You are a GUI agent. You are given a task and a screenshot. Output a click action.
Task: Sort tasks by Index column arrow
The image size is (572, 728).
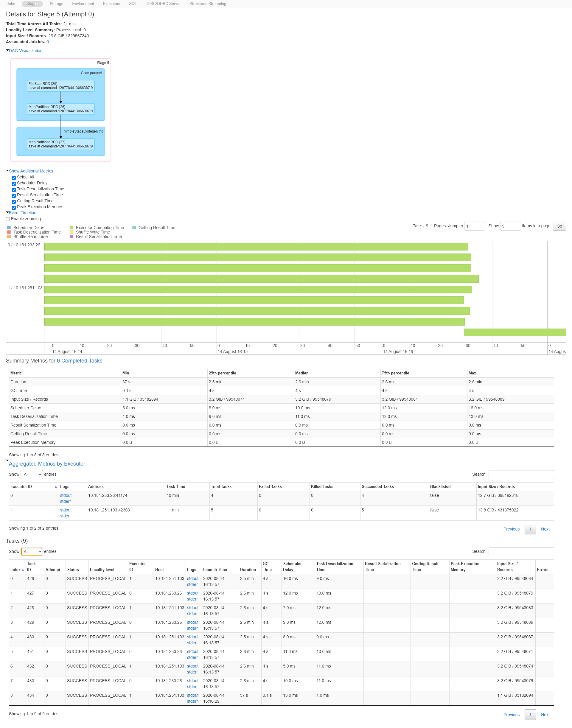click(x=23, y=570)
